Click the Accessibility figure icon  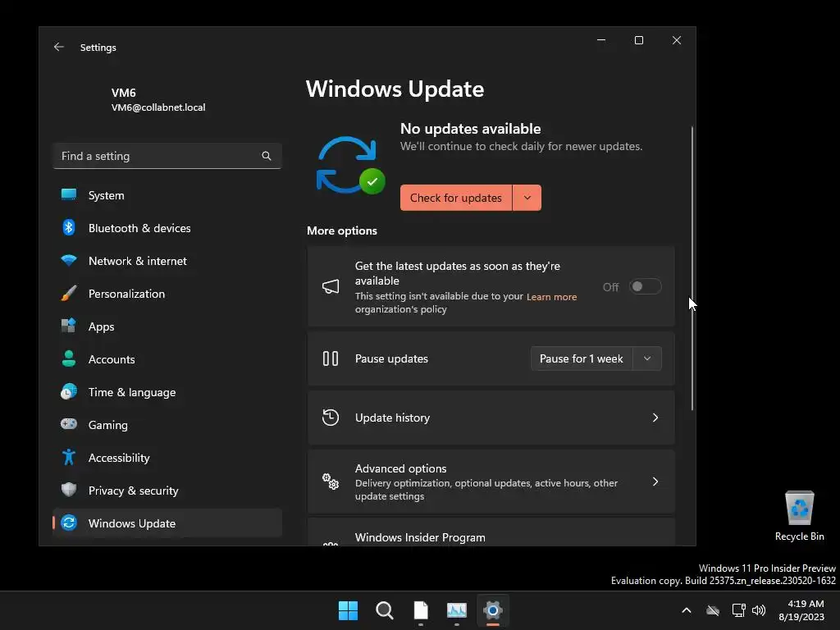[x=69, y=457]
